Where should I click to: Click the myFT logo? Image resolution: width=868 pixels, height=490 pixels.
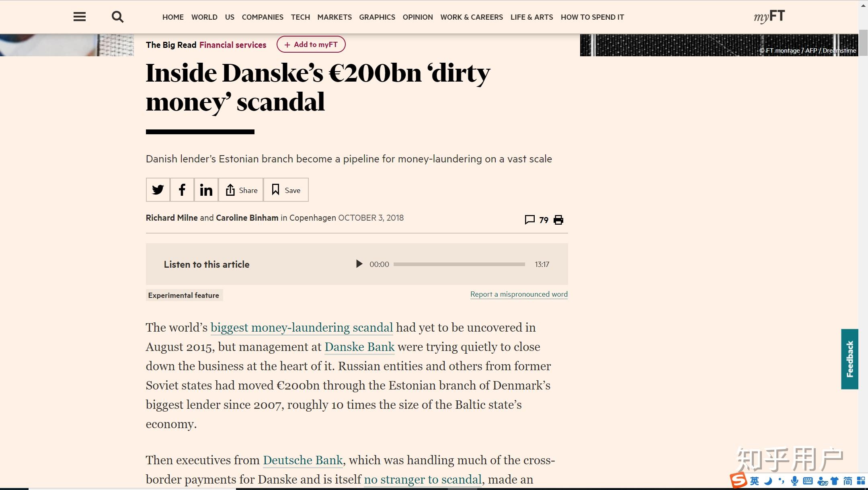tap(769, 16)
